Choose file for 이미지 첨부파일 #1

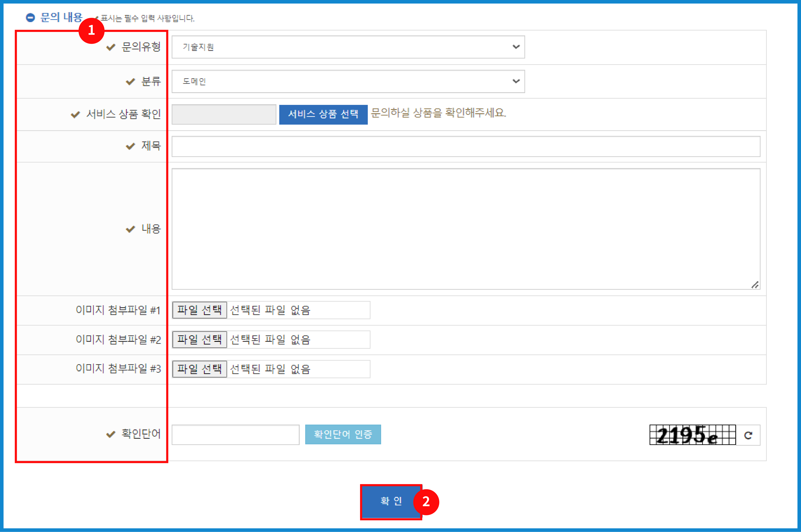point(199,310)
